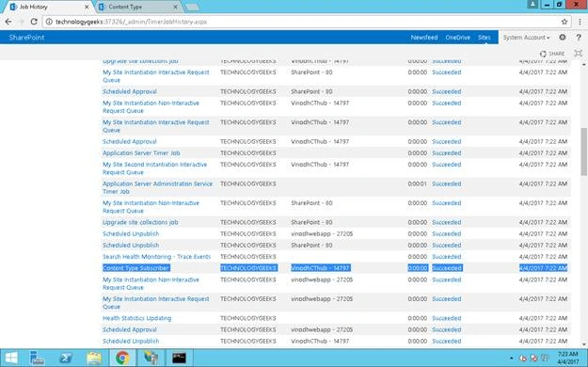Click Succeeded status for Content Type Subscriber

click(447, 268)
